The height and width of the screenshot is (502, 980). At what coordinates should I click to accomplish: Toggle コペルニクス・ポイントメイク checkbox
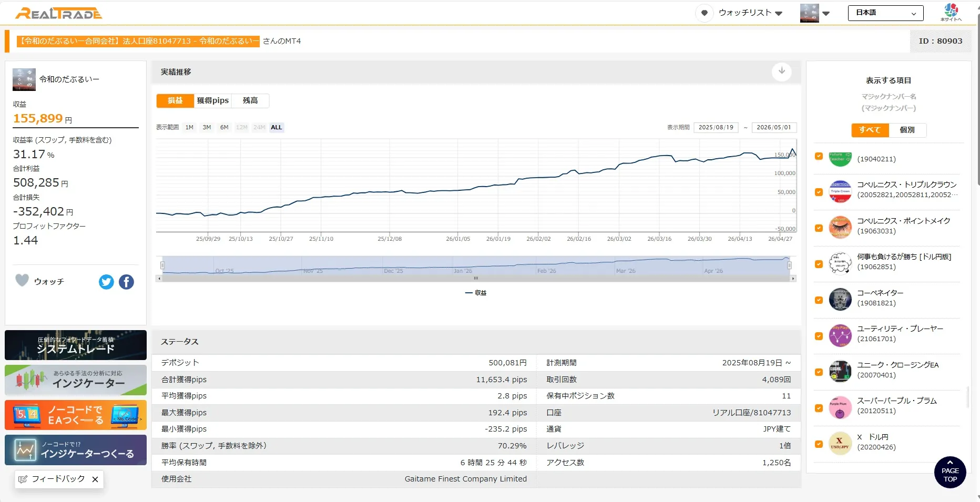pyautogui.click(x=819, y=228)
